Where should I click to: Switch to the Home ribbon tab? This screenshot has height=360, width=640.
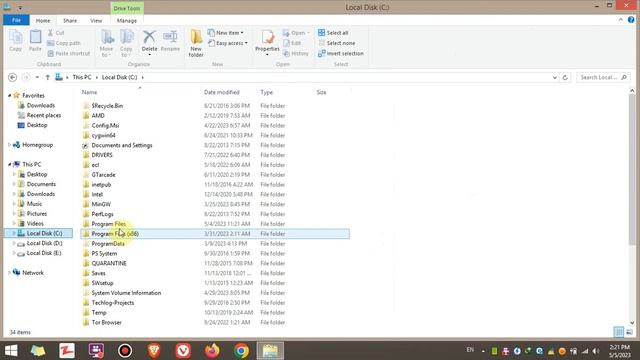coord(43,20)
